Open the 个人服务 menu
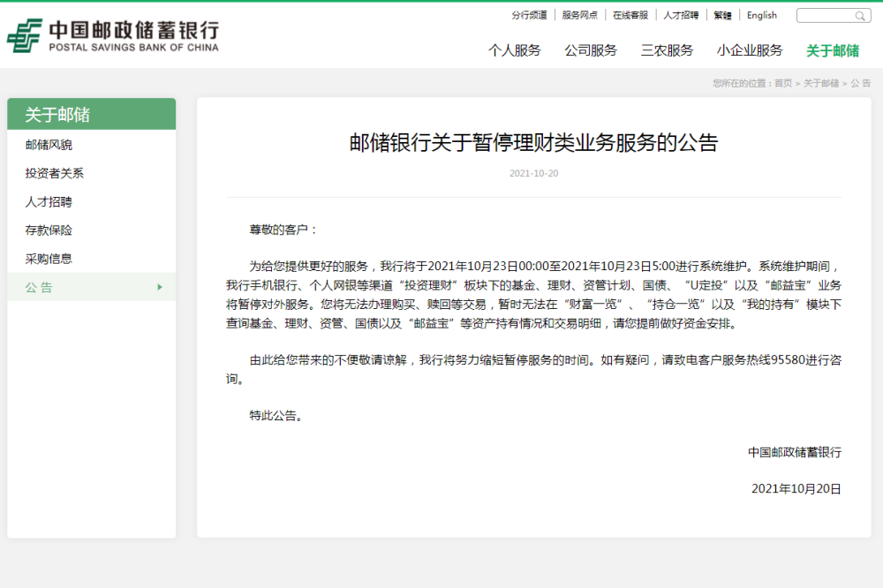883x588 pixels. (514, 50)
